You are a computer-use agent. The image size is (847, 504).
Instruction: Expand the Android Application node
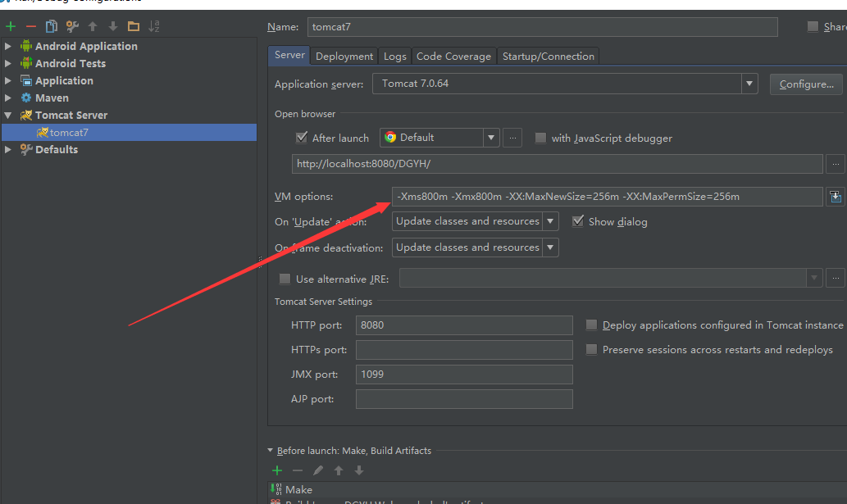pos(8,47)
